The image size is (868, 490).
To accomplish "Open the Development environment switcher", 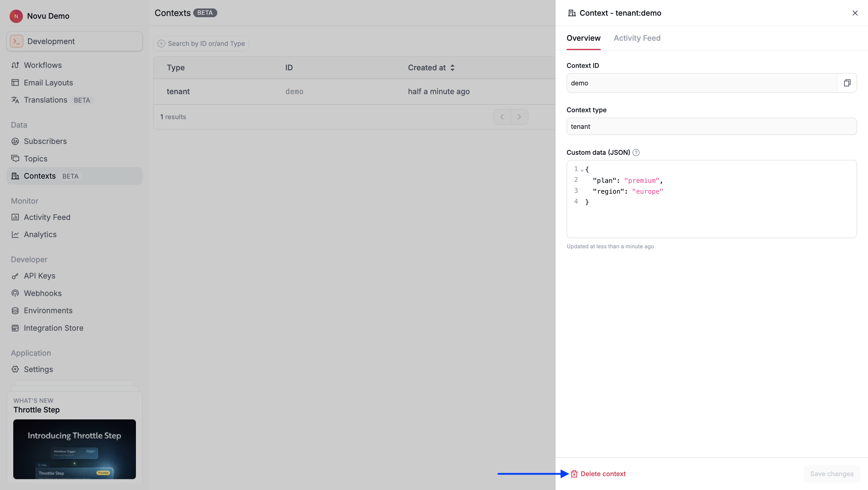I will click(x=74, y=41).
